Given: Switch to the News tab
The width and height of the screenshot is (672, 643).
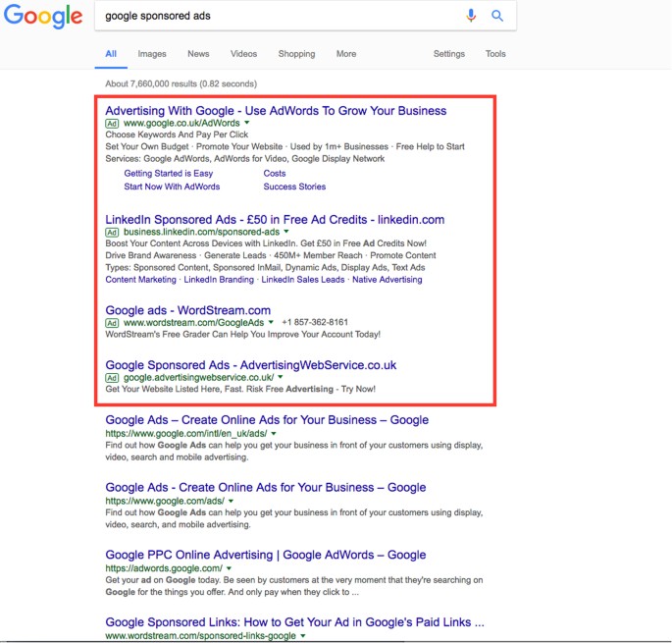Looking at the screenshot, I should (x=198, y=54).
